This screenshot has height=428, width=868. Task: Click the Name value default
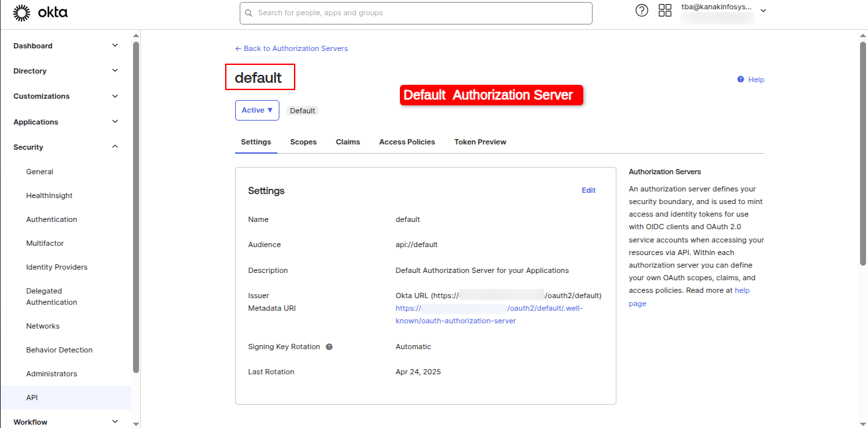[x=408, y=219]
